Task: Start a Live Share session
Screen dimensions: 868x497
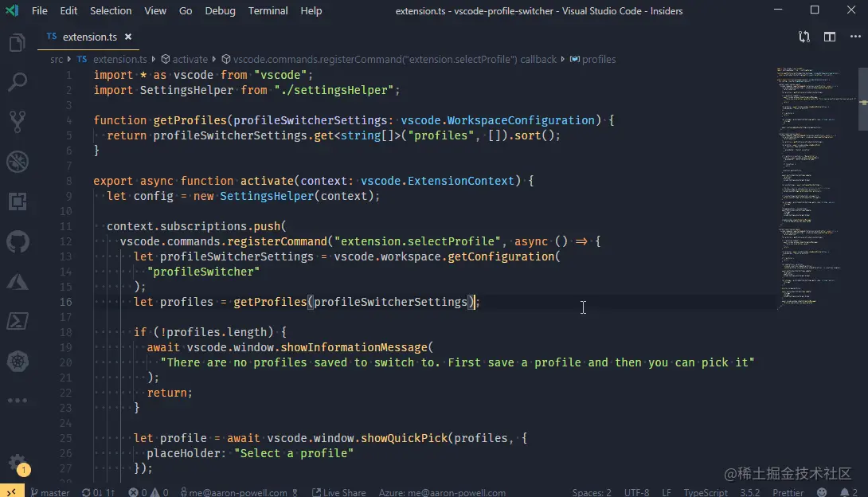Action: click(x=338, y=492)
